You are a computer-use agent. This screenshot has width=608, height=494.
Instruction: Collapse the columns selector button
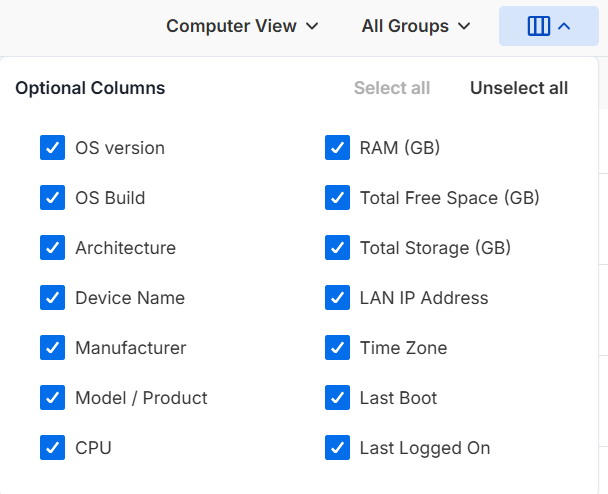coord(549,26)
